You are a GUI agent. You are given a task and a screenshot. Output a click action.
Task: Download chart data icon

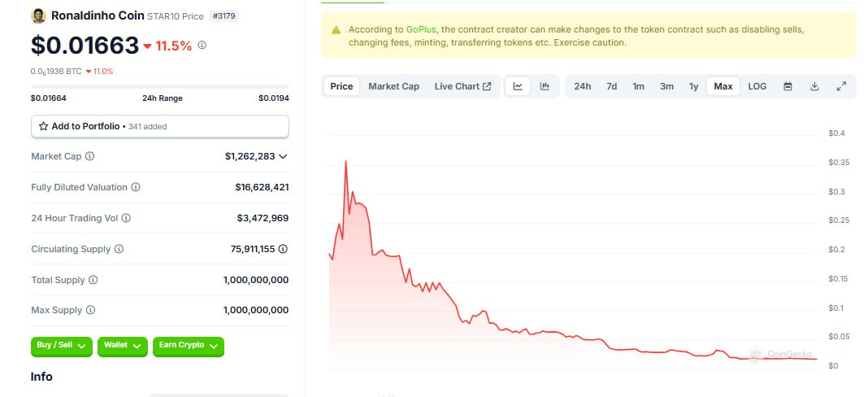tap(814, 86)
